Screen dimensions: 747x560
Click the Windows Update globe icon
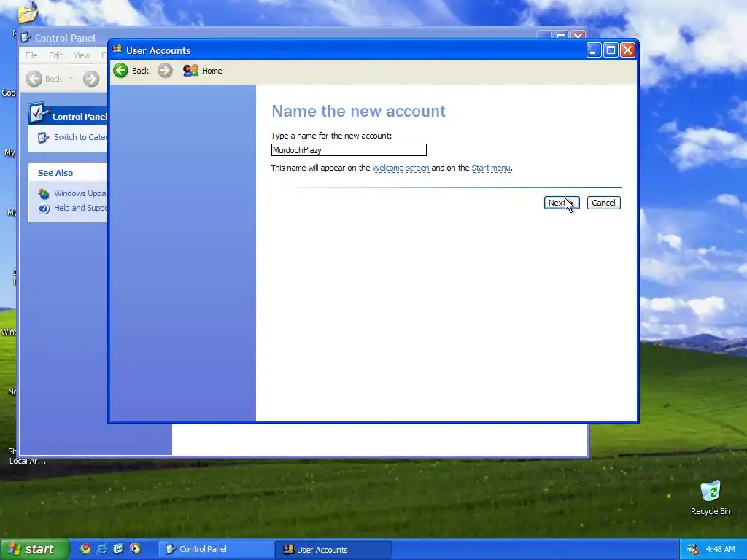(x=44, y=193)
